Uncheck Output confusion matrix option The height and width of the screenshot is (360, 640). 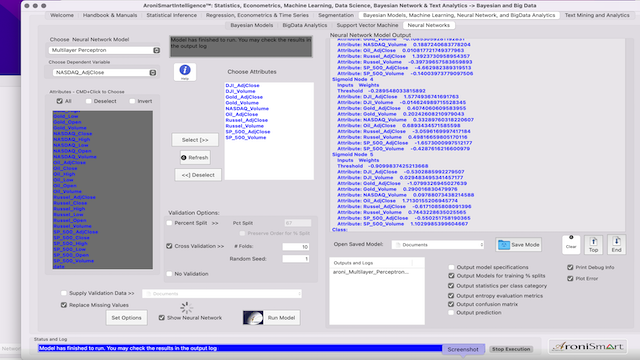(x=451, y=304)
